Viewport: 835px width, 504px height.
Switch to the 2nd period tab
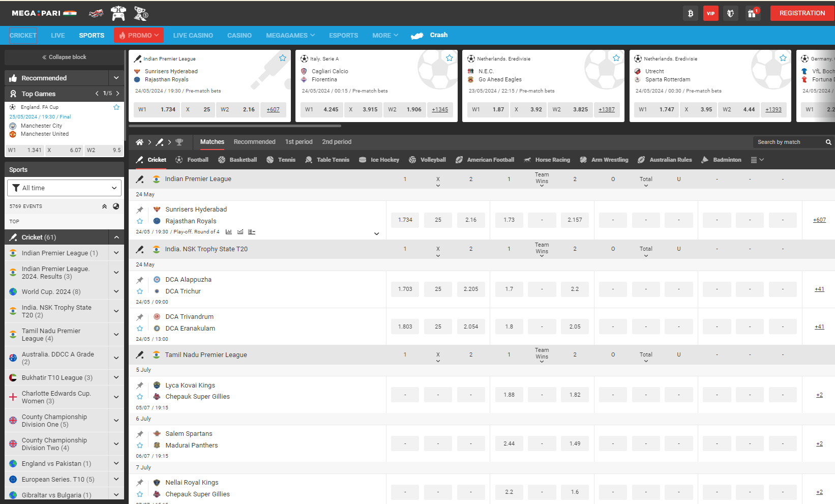click(337, 142)
